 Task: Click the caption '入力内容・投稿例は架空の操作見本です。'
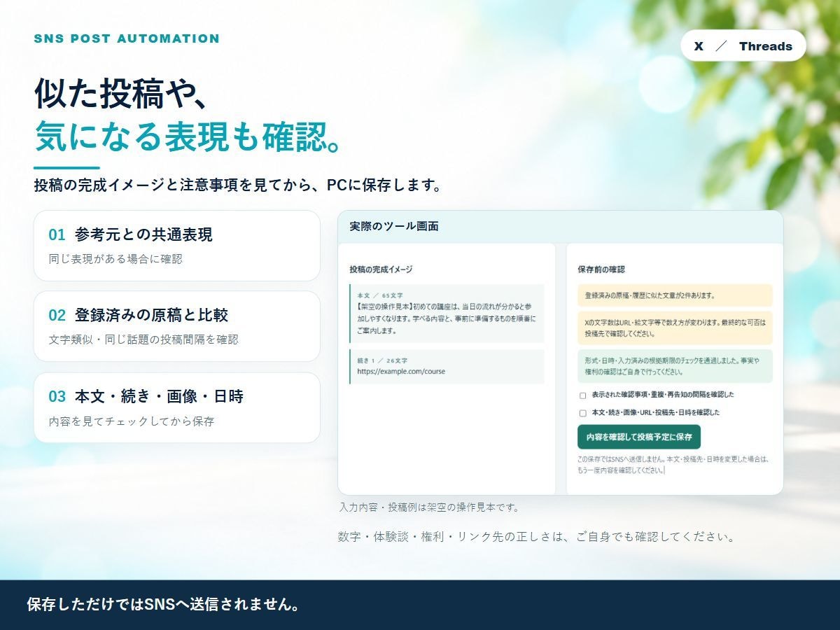(429, 507)
